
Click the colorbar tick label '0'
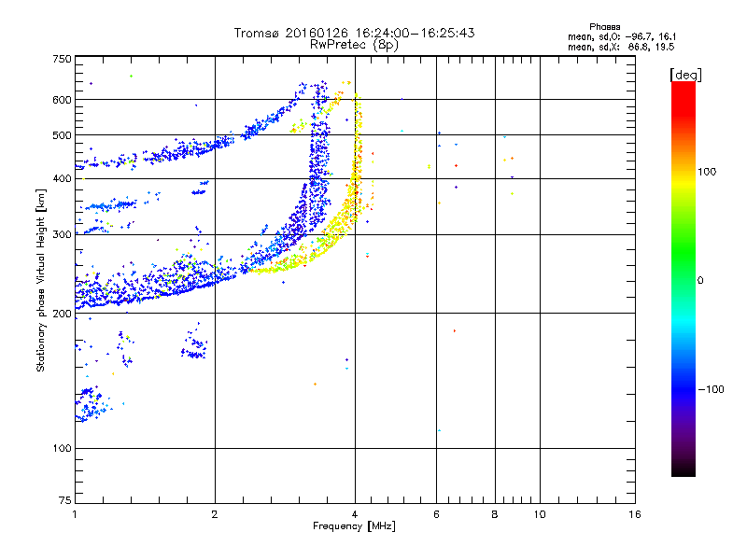[700, 281]
